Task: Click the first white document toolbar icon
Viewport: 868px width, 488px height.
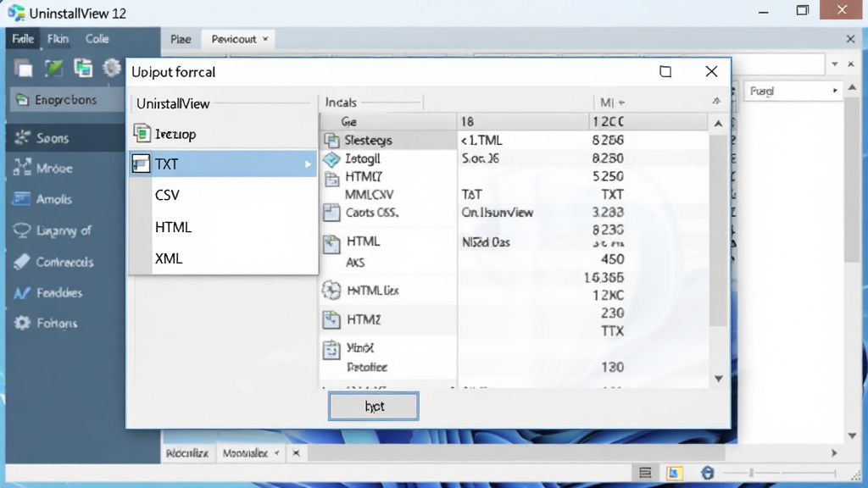Action: click(23, 69)
